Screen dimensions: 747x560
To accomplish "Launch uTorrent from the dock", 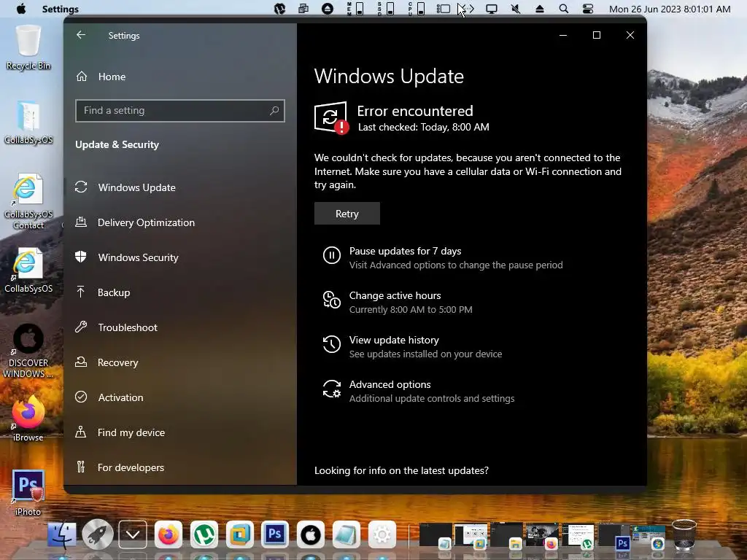I will [x=204, y=534].
